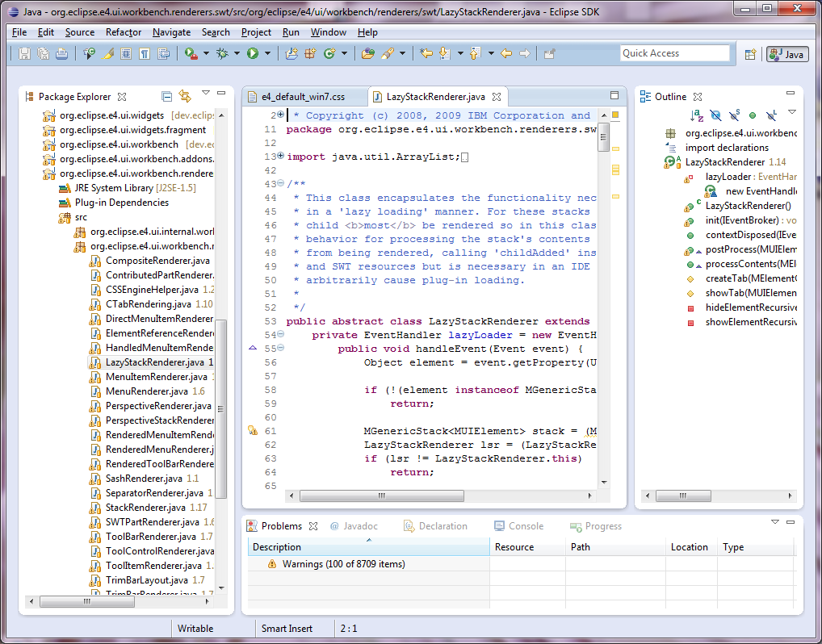The width and height of the screenshot is (822, 644).
Task: Open the New Java Project wizard icon
Action: click(x=290, y=53)
